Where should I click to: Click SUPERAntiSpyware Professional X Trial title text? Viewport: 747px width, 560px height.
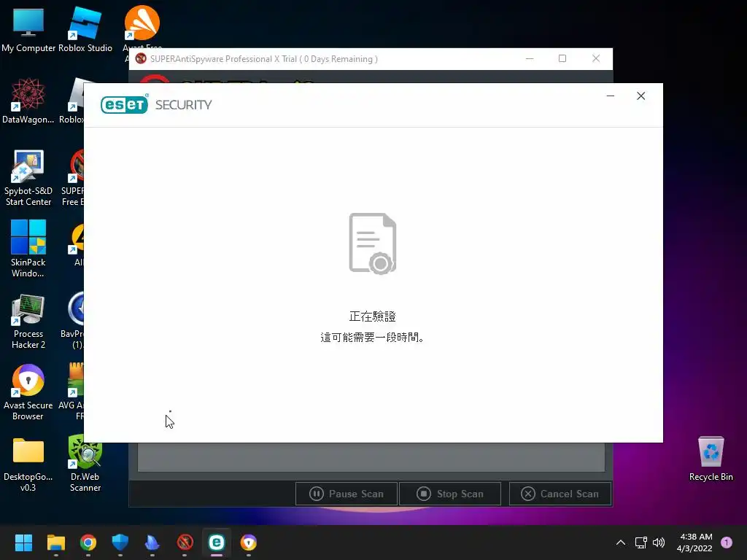(264, 59)
